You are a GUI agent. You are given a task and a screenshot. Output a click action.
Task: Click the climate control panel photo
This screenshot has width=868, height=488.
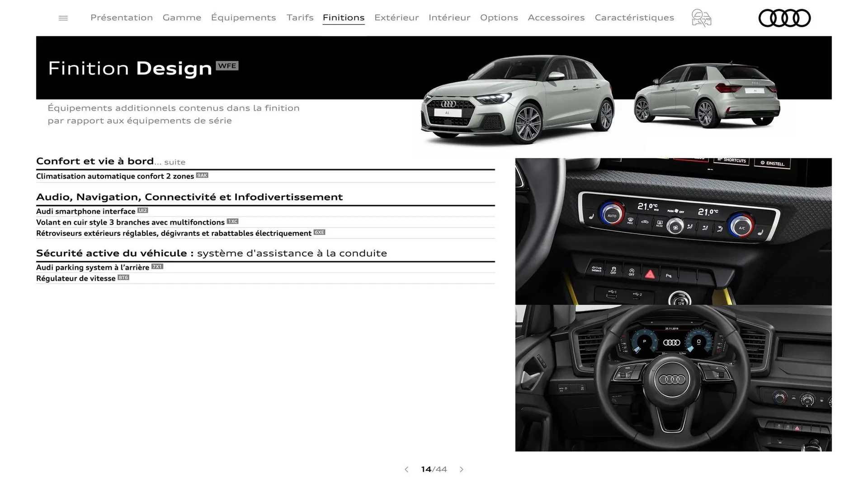(674, 230)
